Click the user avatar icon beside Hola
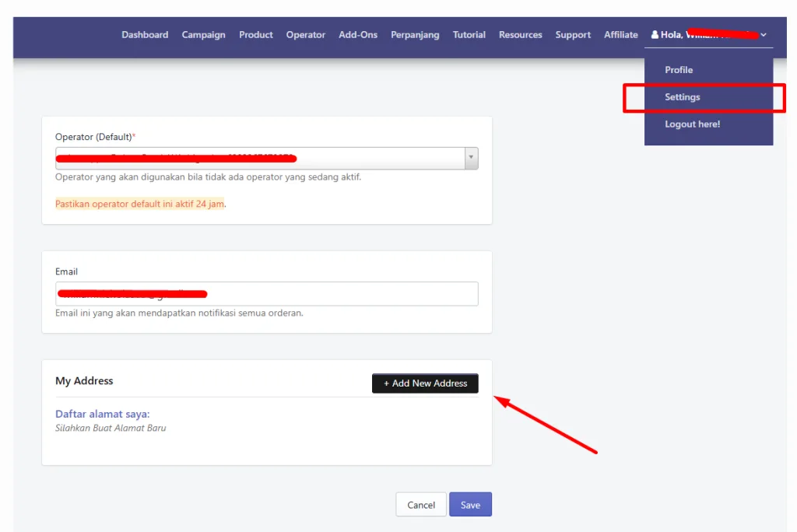 pos(655,35)
